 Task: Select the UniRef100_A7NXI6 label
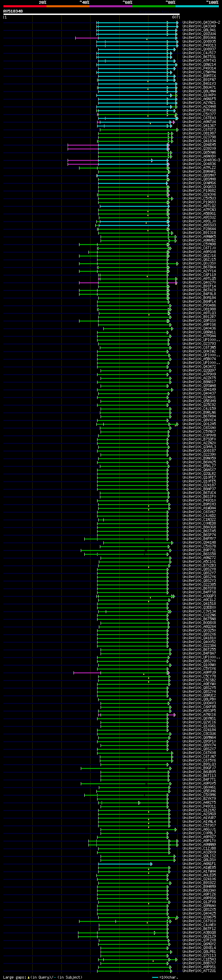pos(199,714)
